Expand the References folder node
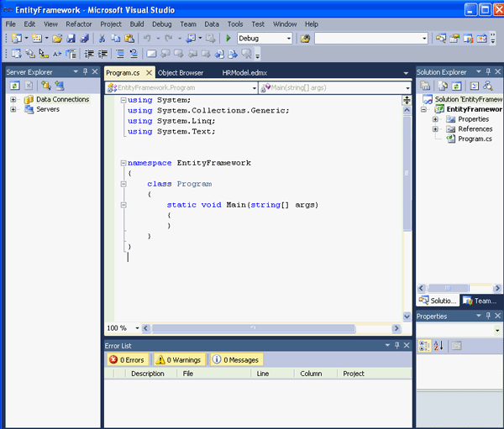The width and height of the screenshot is (504, 429). [x=435, y=129]
